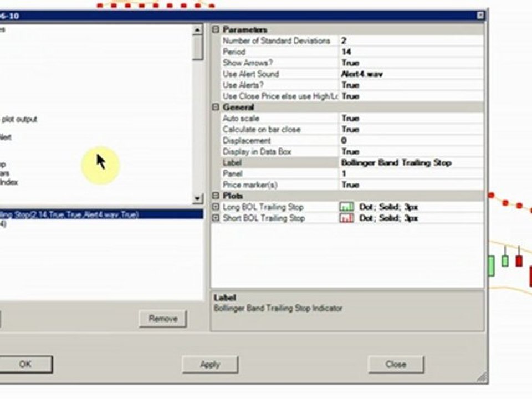Image resolution: width=532 pixels, height=399 pixels.
Task: Select the highlighted Trailing Stop indicator entry
Action: pyautogui.click(x=101, y=214)
